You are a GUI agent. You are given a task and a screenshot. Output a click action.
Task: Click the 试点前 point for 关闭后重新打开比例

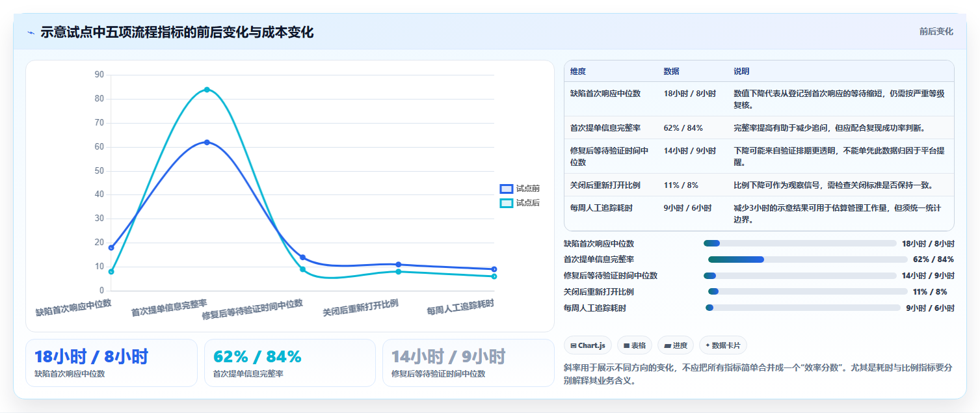[x=399, y=265]
